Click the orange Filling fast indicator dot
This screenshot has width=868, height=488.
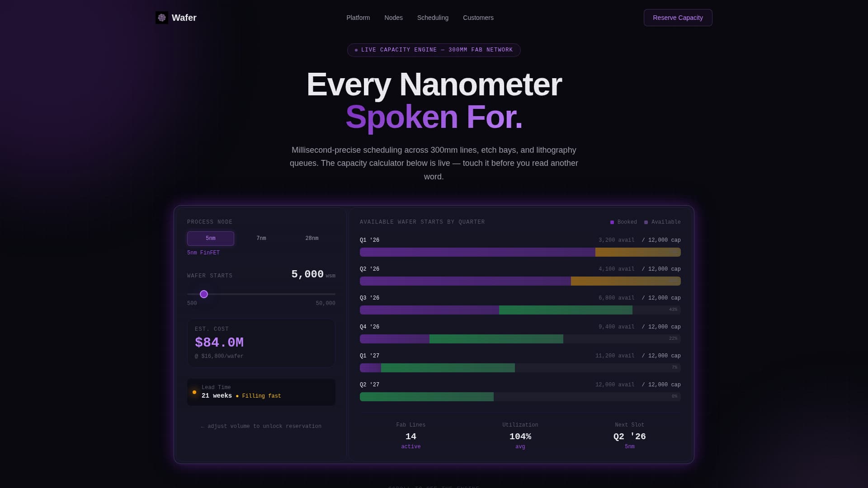coord(237,396)
